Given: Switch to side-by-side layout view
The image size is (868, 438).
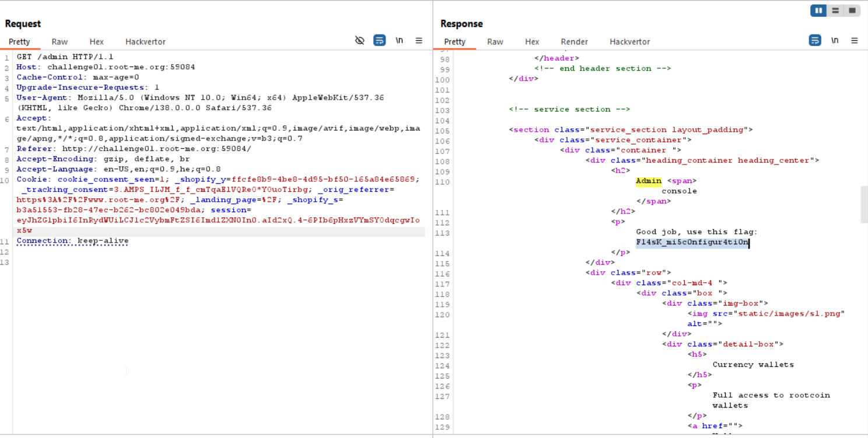Looking at the screenshot, I should [x=818, y=10].
